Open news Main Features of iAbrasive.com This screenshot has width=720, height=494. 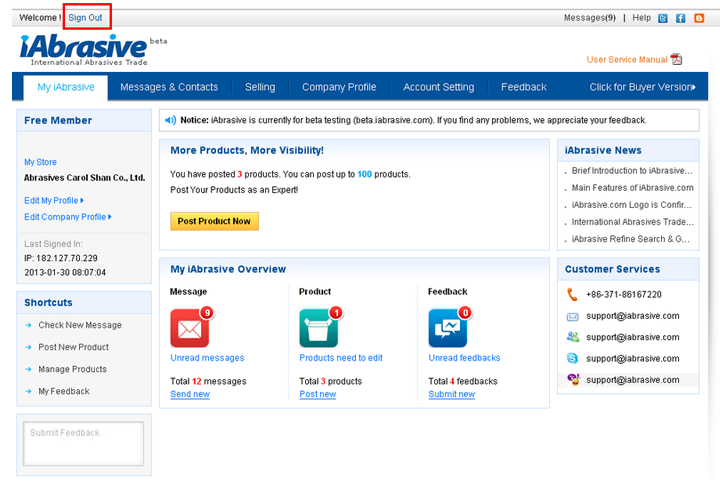click(632, 188)
